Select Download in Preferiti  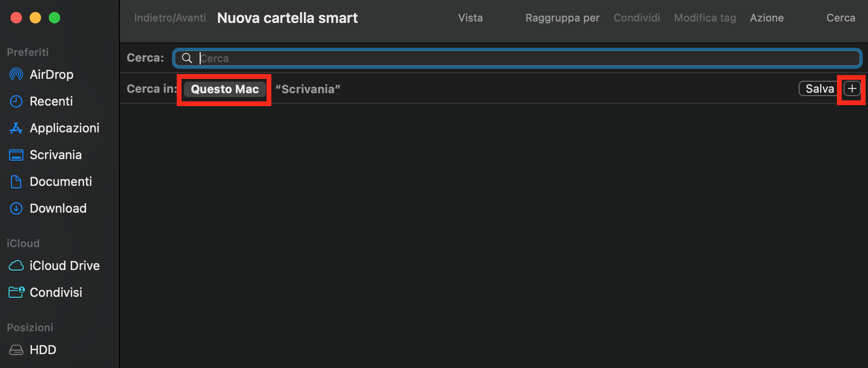pyautogui.click(x=58, y=208)
